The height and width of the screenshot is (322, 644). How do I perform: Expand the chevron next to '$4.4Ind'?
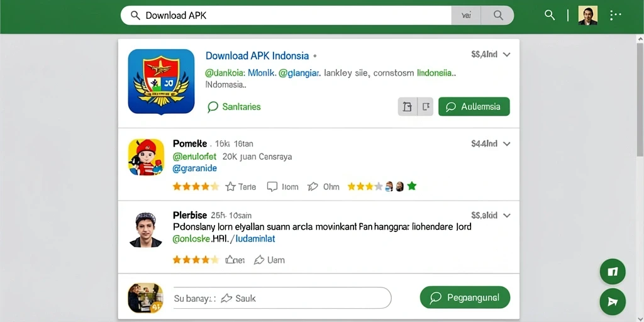(x=506, y=144)
